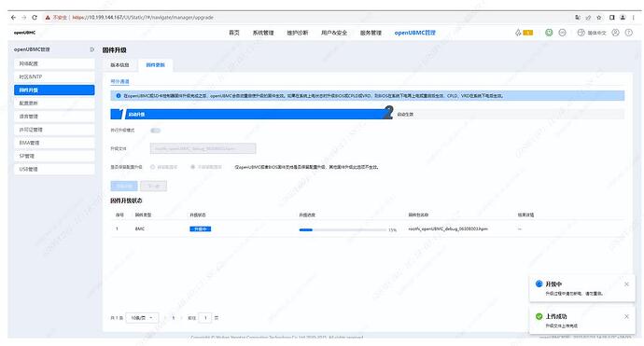Viewport: 644px width, 346px height.
Task: Open the 首页 menu
Action: pyautogui.click(x=234, y=33)
